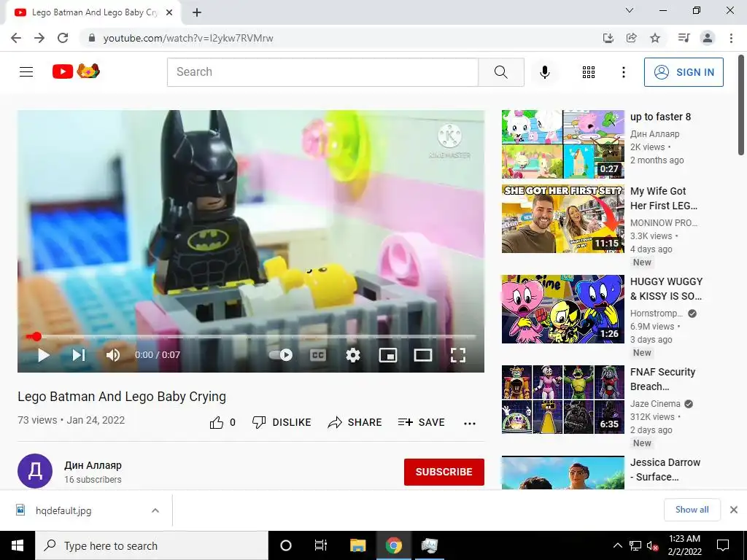Viewport: 747px width, 560px height.
Task: Open YouTube settings three-dot menu
Action: (623, 72)
